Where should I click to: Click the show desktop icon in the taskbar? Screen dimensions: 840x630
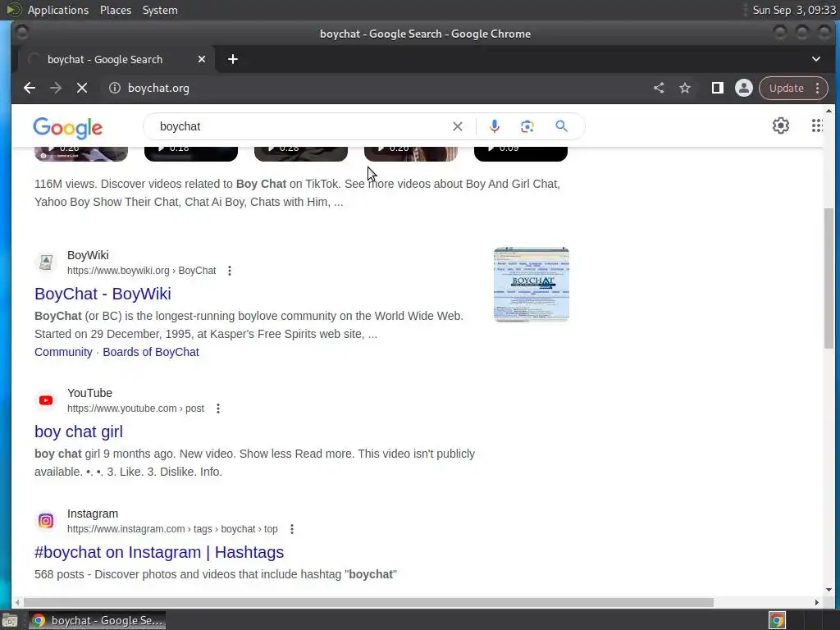point(10,620)
